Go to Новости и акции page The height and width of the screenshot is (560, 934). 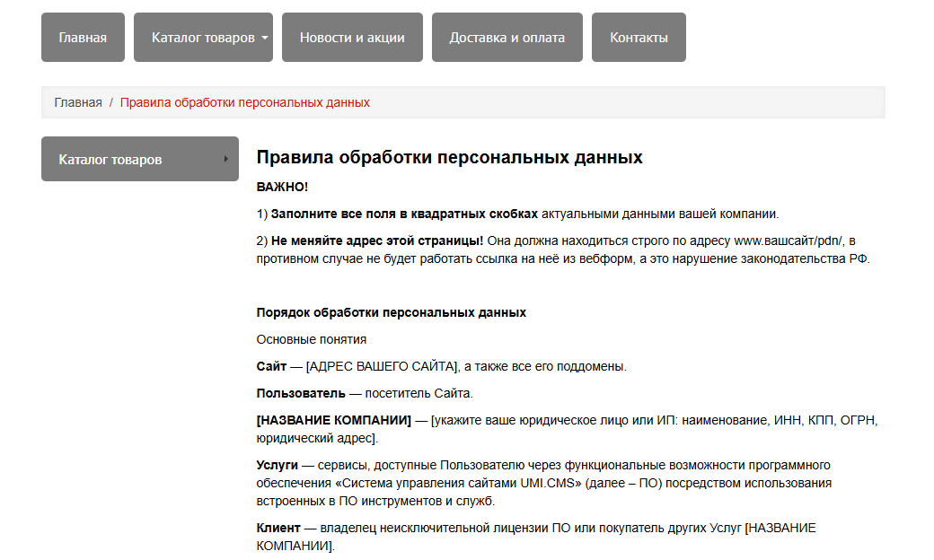[x=352, y=38]
